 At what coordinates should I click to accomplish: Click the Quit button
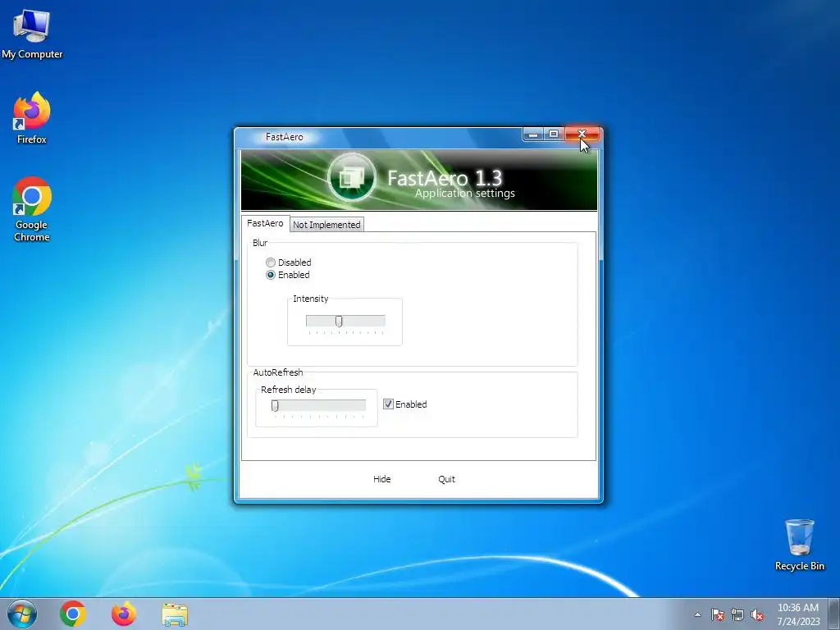coord(447,479)
